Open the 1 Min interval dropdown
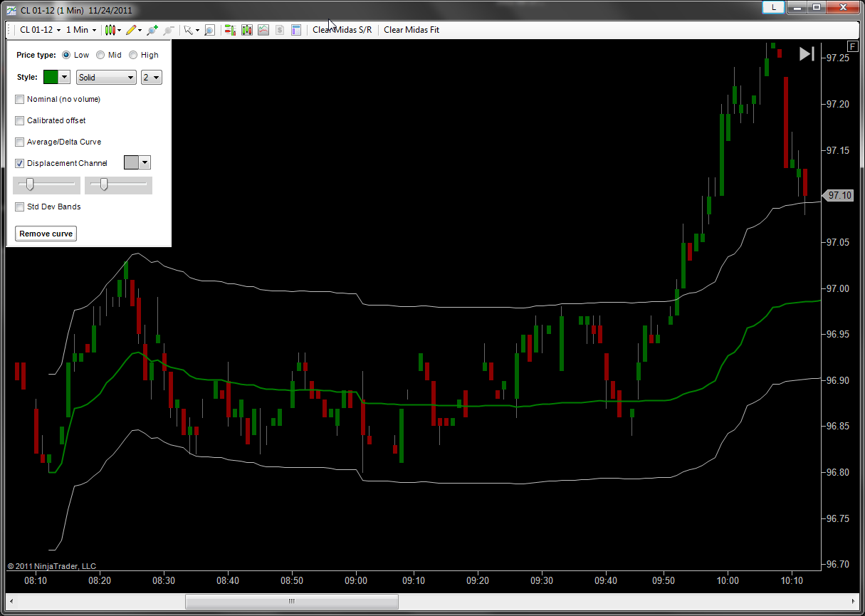Screen dimensions: 865x616 81,30
